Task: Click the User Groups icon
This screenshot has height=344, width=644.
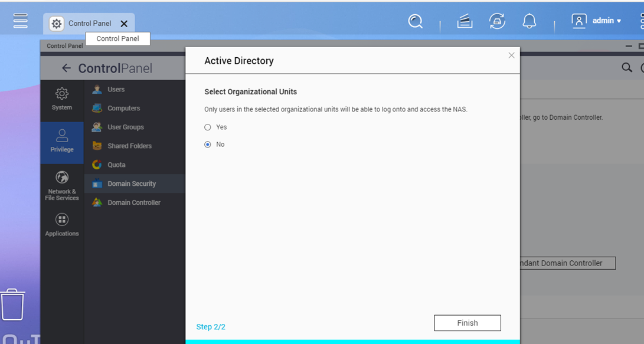Action: (x=97, y=127)
